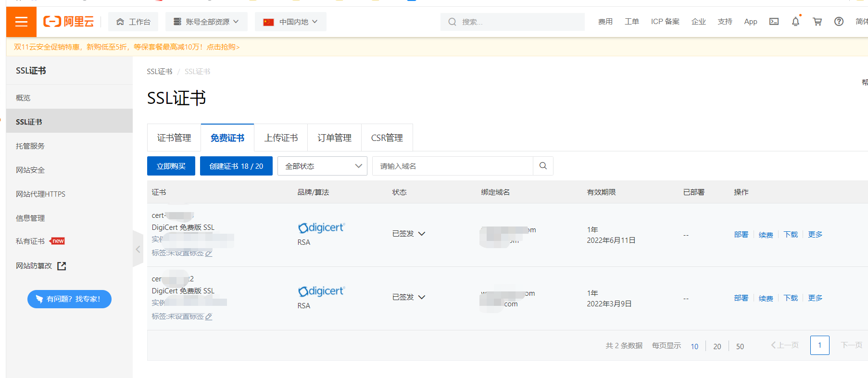Open the help question-mark icon
The height and width of the screenshot is (378, 868).
pyautogui.click(x=839, y=22)
